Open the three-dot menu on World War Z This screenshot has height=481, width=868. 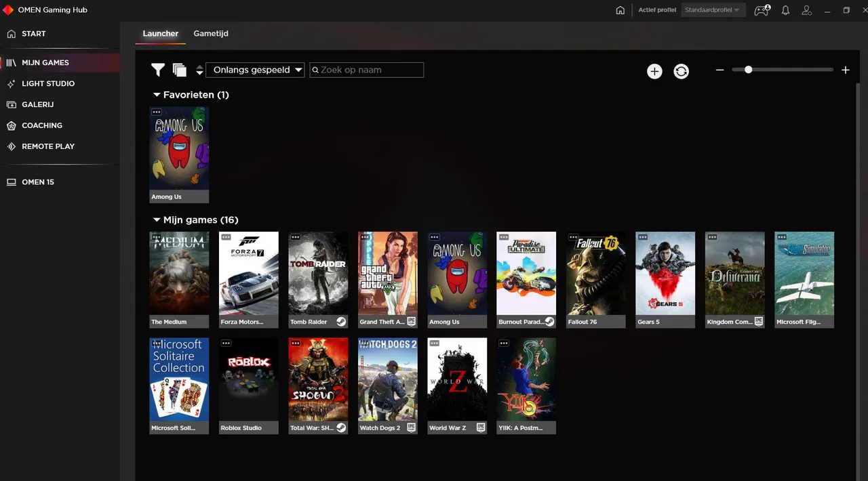(x=434, y=343)
